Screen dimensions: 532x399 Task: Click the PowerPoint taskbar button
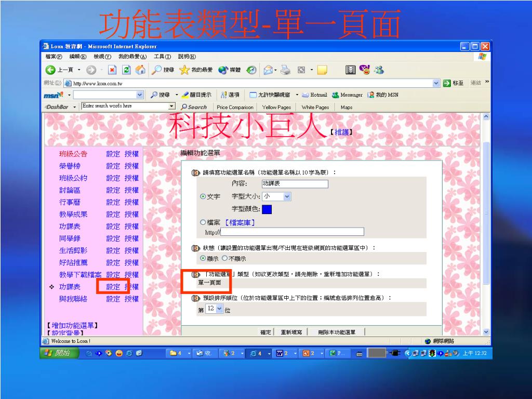(x=309, y=353)
